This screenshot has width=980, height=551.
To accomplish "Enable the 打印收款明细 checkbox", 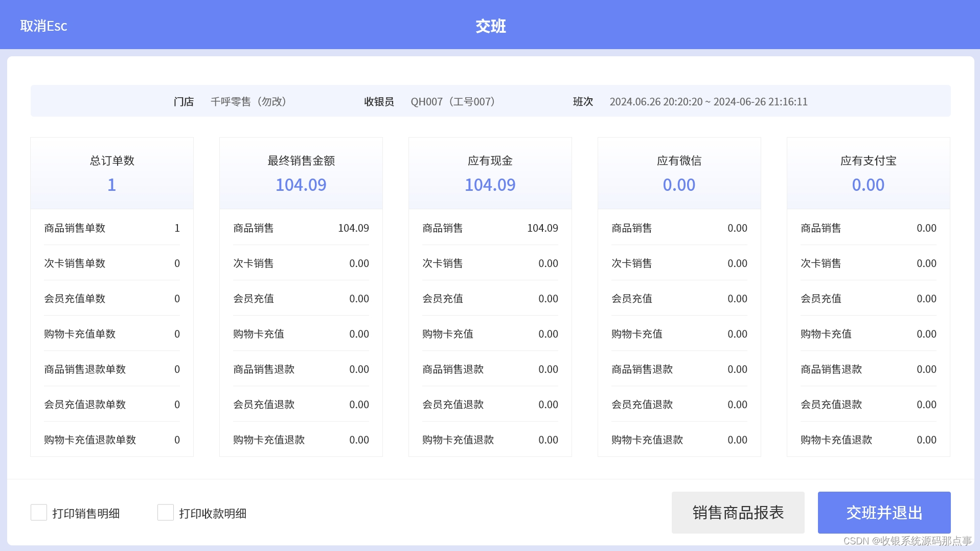I will coord(166,512).
